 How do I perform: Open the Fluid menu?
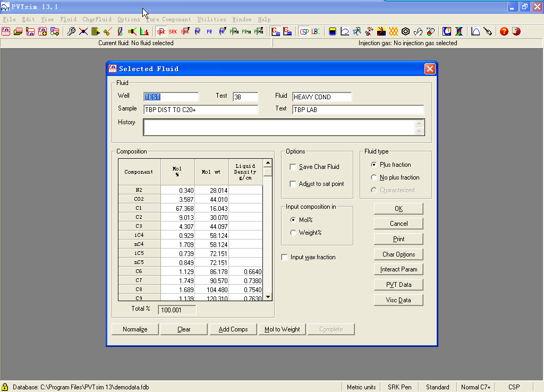click(x=69, y=20)
